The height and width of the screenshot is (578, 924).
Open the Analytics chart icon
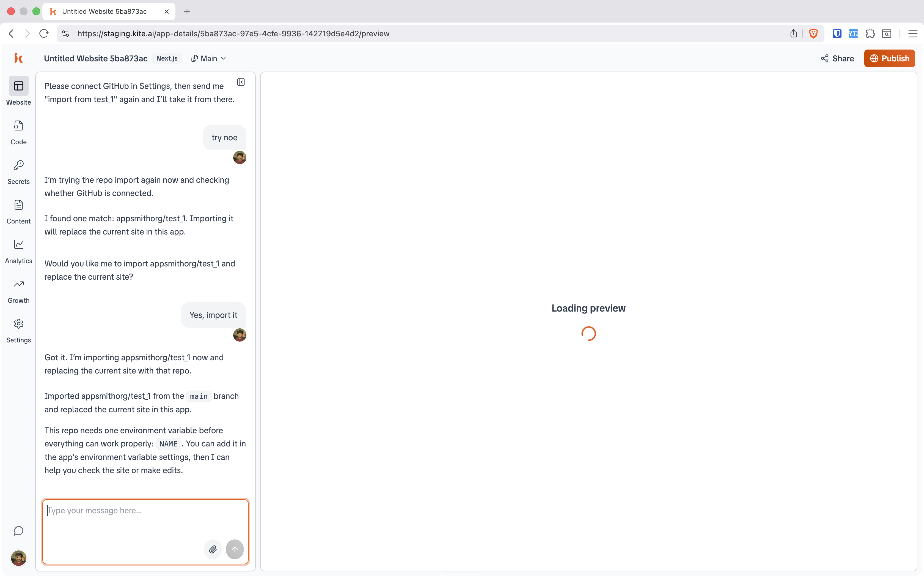(x=18, y=244)
